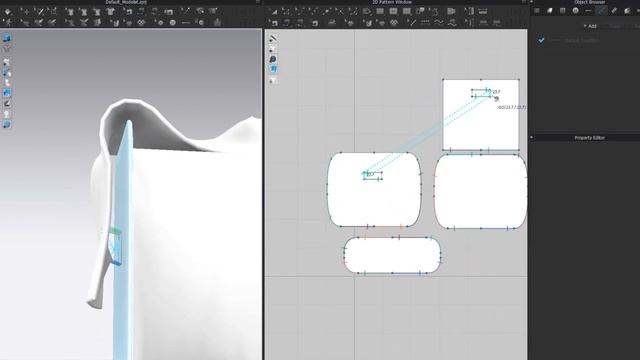
Task: Select the Transform Pattern arrow in 2D toolbar
Action: click(x=273, y=12)
